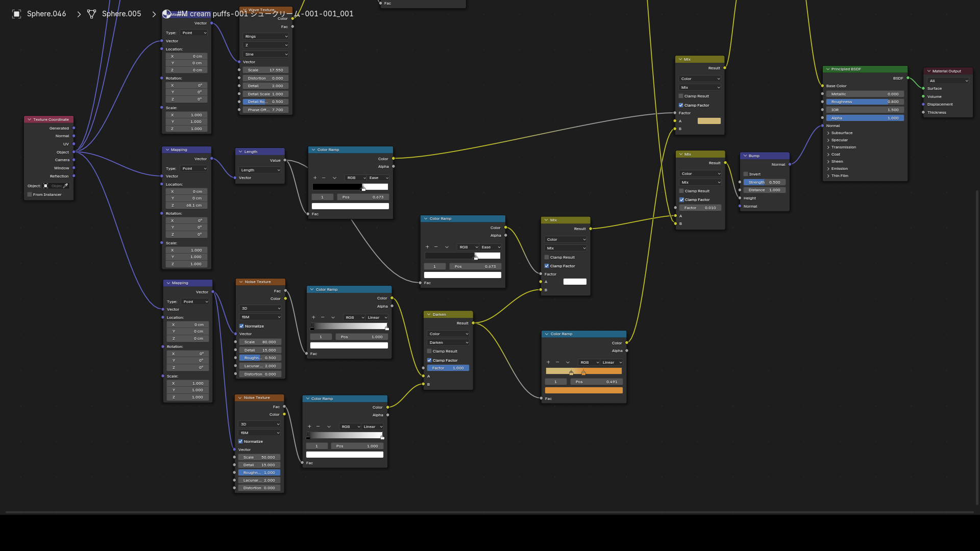980x551 pixels.
Task: Collapse the Bump node using its header arrow
Action: coord(745,156)
